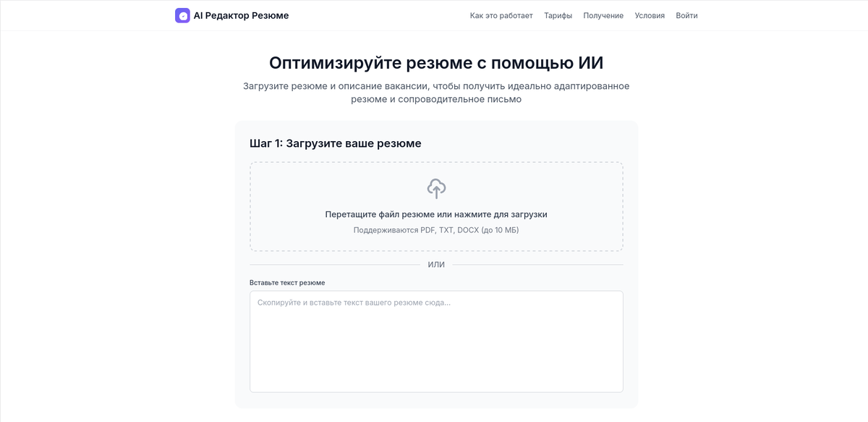Open the Как это работает menu item
Screen dimensions: 868x422
point(501,15)
